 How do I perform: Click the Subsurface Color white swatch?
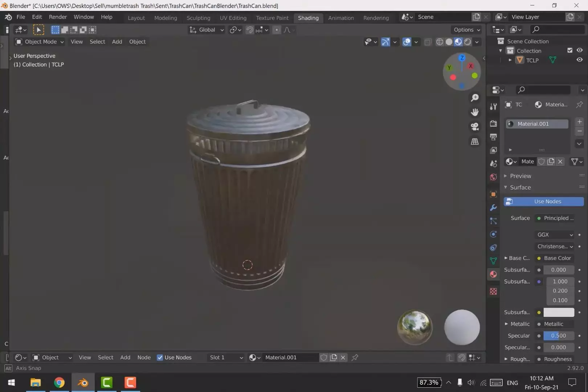click(559, 313)
